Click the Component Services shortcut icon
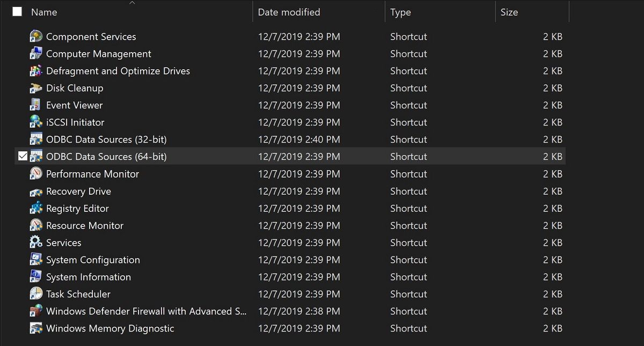 36,36
